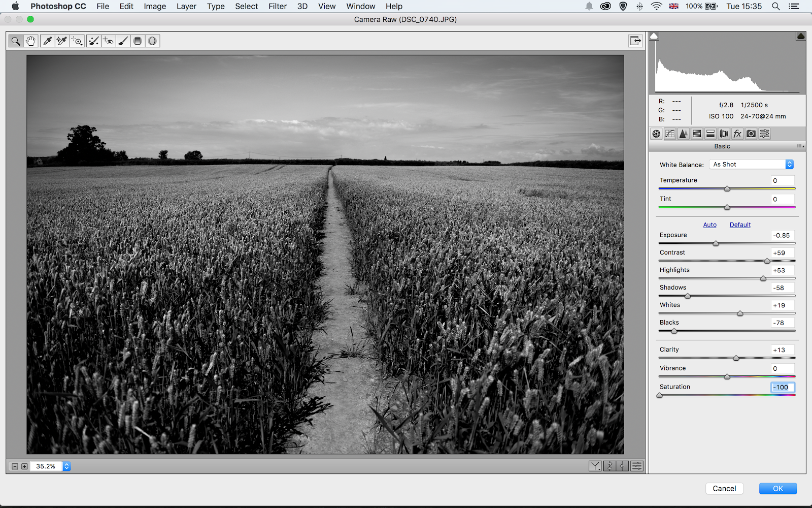Choose the Color Sampler tool
Image resolution: width=812 pixels, height=508 pixels.
(x=62, y=41)
